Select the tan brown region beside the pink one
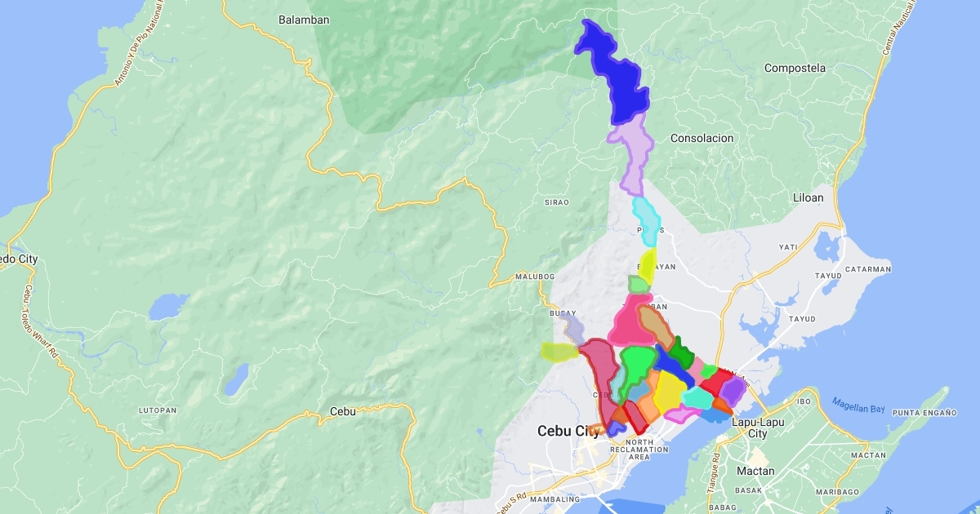 pos(655,325)
